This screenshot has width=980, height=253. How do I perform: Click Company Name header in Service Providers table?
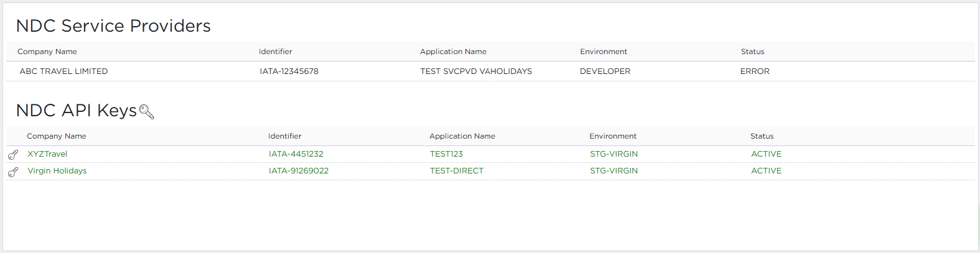click(47, 52)
